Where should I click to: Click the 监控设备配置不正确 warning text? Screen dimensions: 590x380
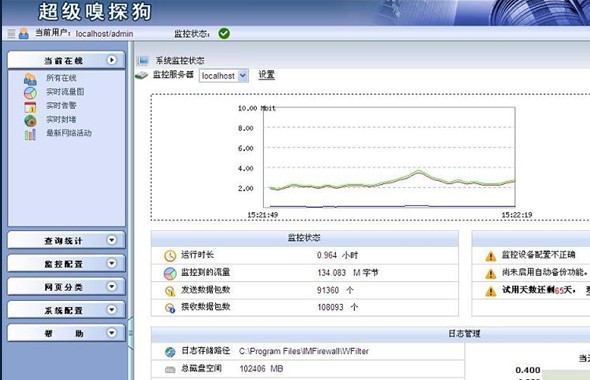tap(538, 255)
